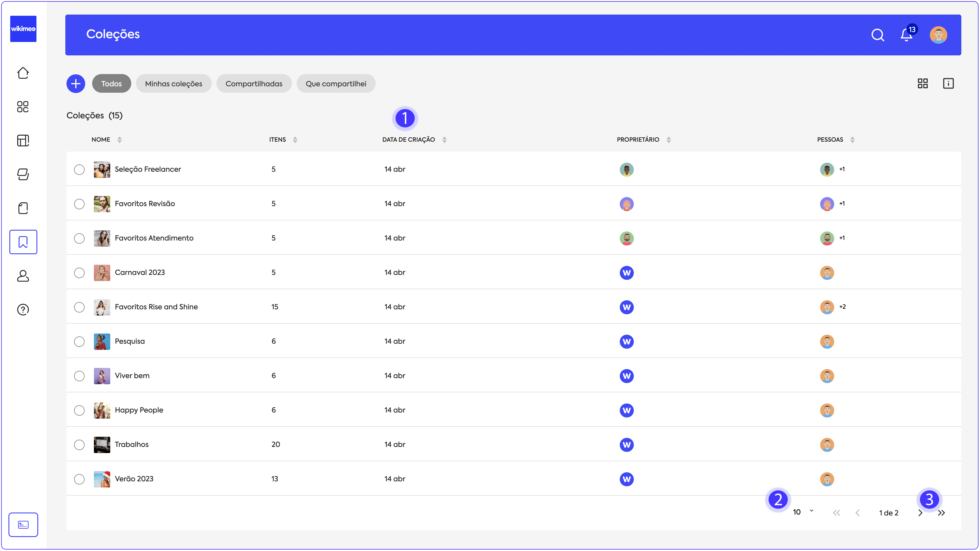Open the person profile sidebar icon
Image resolution: width=980 pixels, height=551 pixels.
(x=23, y=276)
